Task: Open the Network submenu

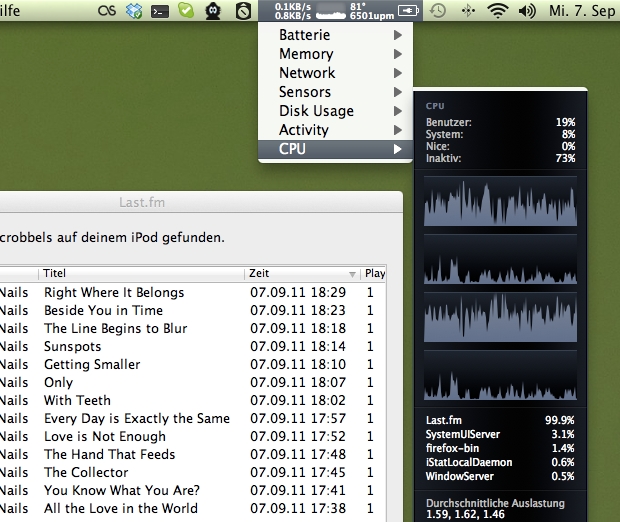Action: coord(335,73)
